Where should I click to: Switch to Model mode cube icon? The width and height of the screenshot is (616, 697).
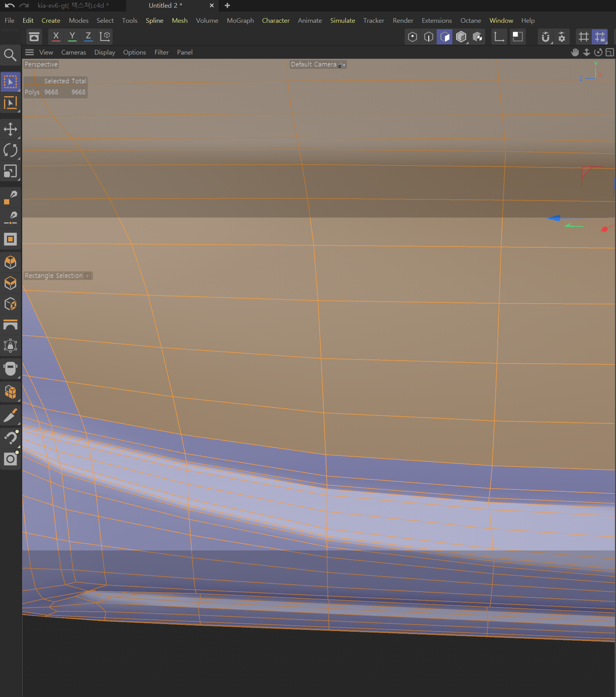click(x=461, y=37)
